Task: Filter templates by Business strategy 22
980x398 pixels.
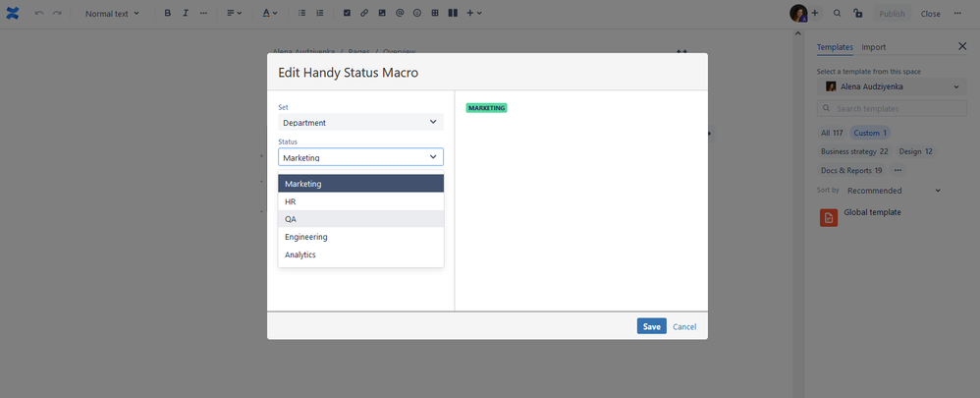Action: [854, 151]
